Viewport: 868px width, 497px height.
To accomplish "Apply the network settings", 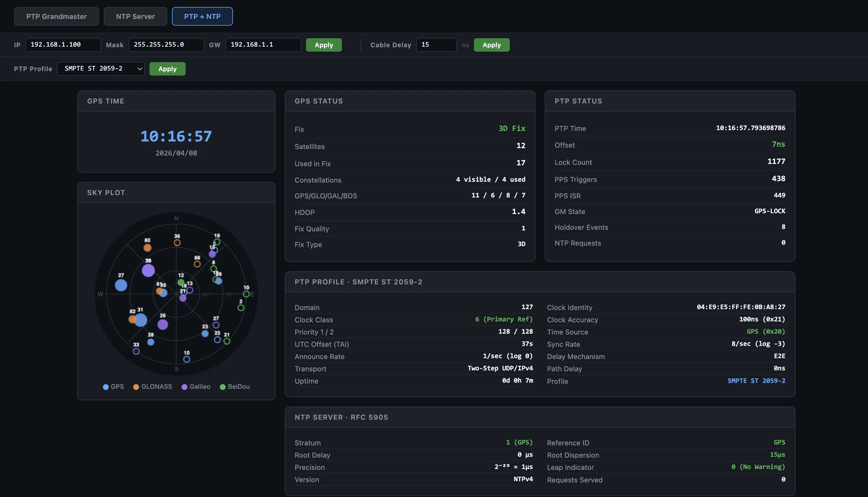I will tap(323, 45).
